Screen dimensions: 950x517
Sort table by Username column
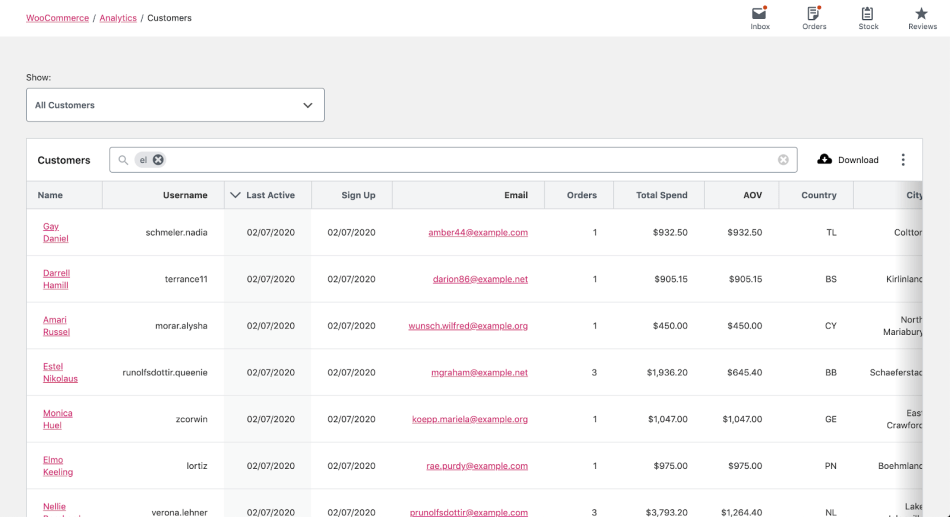[x=185, y=195]
